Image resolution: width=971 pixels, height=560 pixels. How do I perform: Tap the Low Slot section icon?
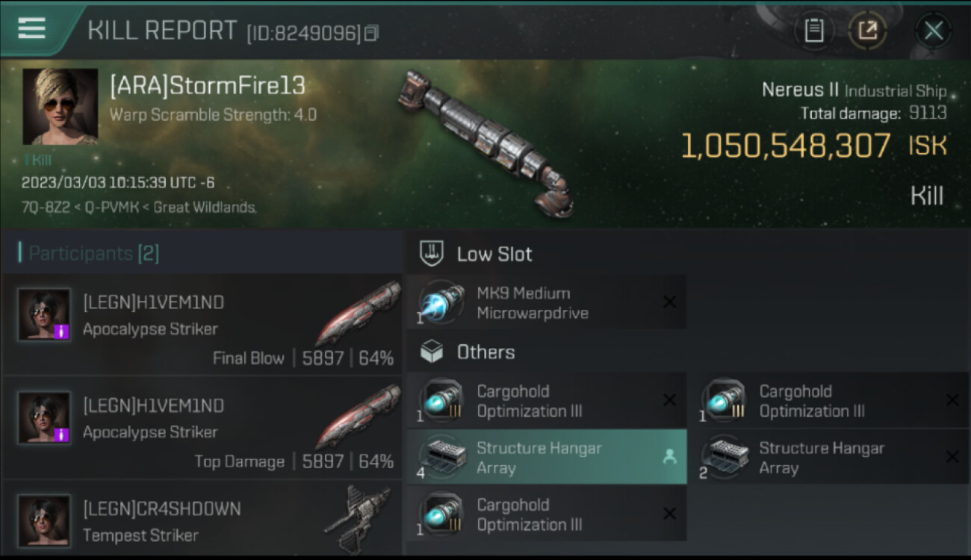(432, 253)
